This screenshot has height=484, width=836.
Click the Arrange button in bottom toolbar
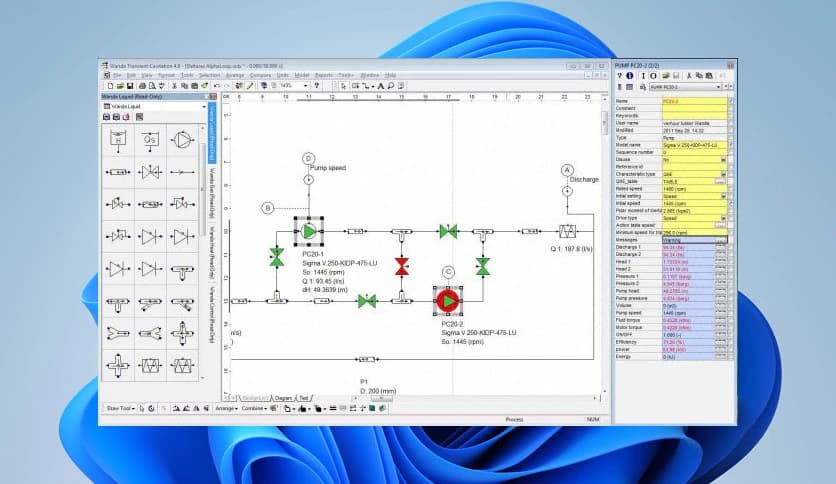(x=225, y=408)
